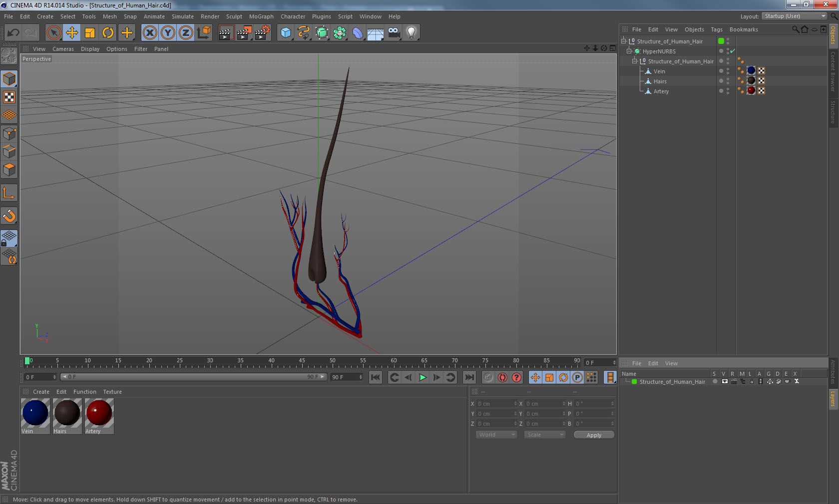Activate the Move tool in toolbar
The width and height of the screenshot is (839, 504).
coord(72,33)
